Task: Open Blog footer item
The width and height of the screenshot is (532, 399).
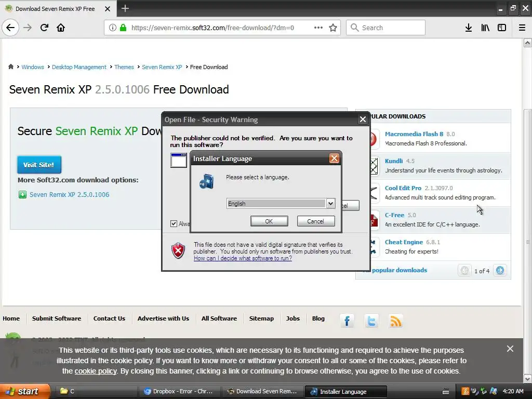Action: pos(318,318)
